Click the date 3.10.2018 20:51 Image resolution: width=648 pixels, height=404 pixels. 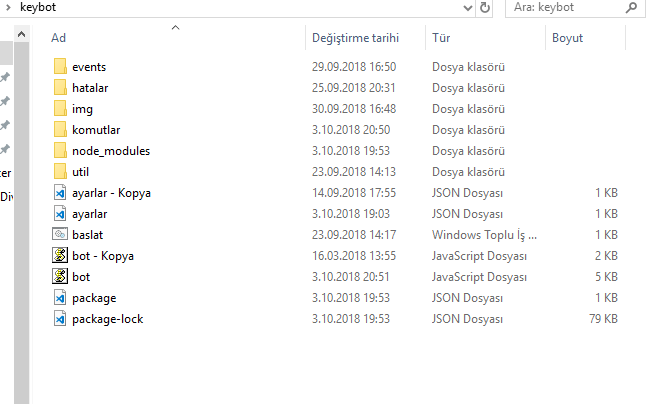(x=350, y=277)
